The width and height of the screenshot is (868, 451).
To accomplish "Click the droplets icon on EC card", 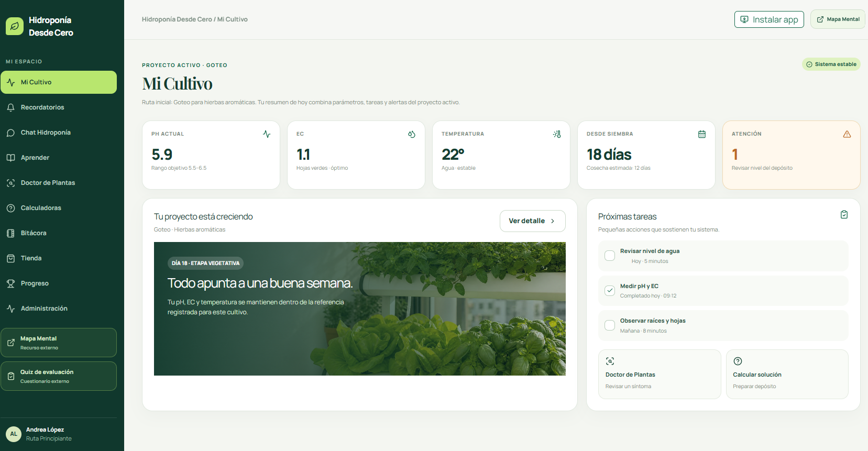I will tap(412, 134).
